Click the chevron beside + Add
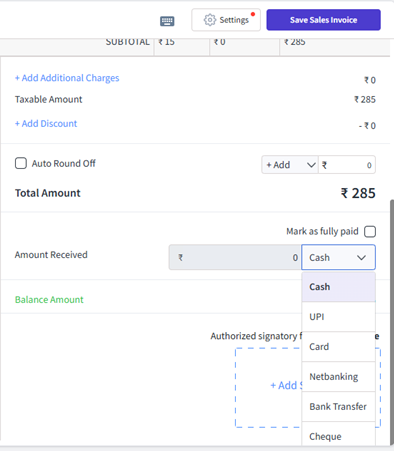Image resolution: width=394 pixels, height=451 pixels. tap(311, 165)
